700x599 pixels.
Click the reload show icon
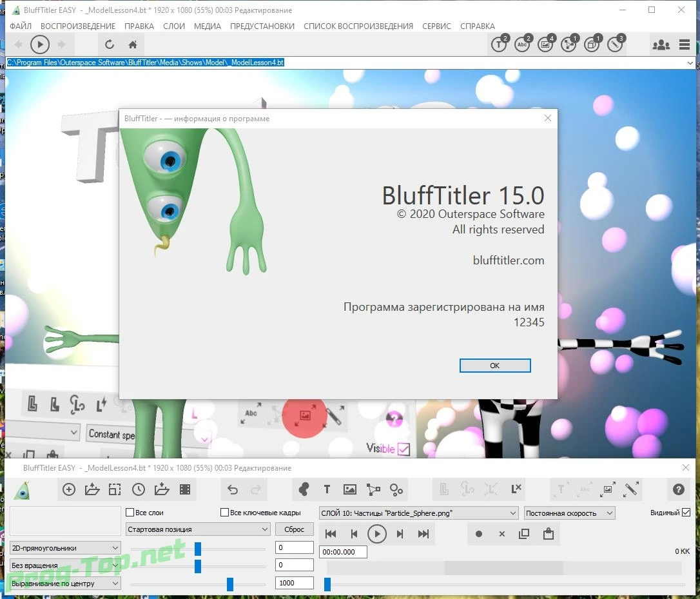tap(110, 44)
